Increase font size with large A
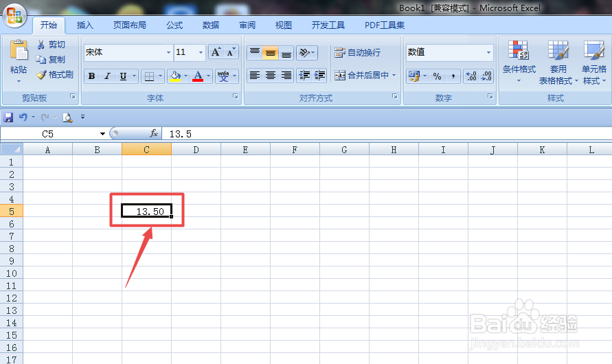 tap(216, 52)
